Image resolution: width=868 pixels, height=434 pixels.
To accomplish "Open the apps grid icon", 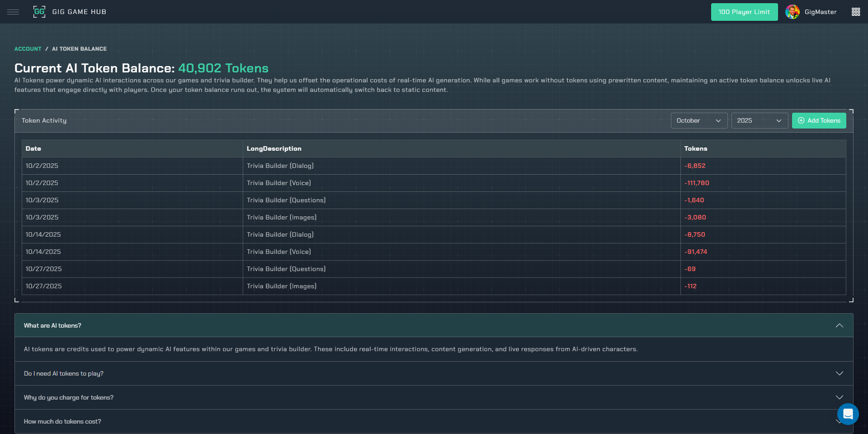I will coord(855,12).
